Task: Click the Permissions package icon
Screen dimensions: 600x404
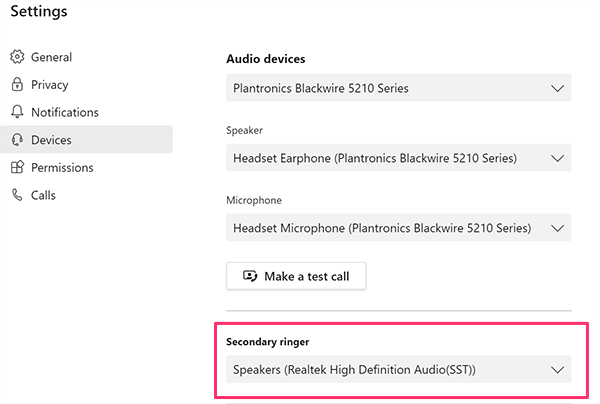Action: click(x=16, y=168)
